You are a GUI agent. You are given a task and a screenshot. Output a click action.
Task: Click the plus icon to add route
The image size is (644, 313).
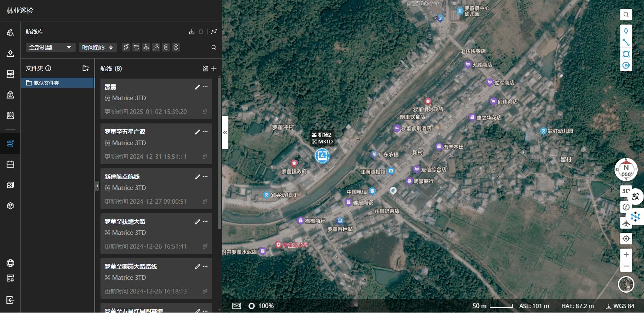[214, 69]
